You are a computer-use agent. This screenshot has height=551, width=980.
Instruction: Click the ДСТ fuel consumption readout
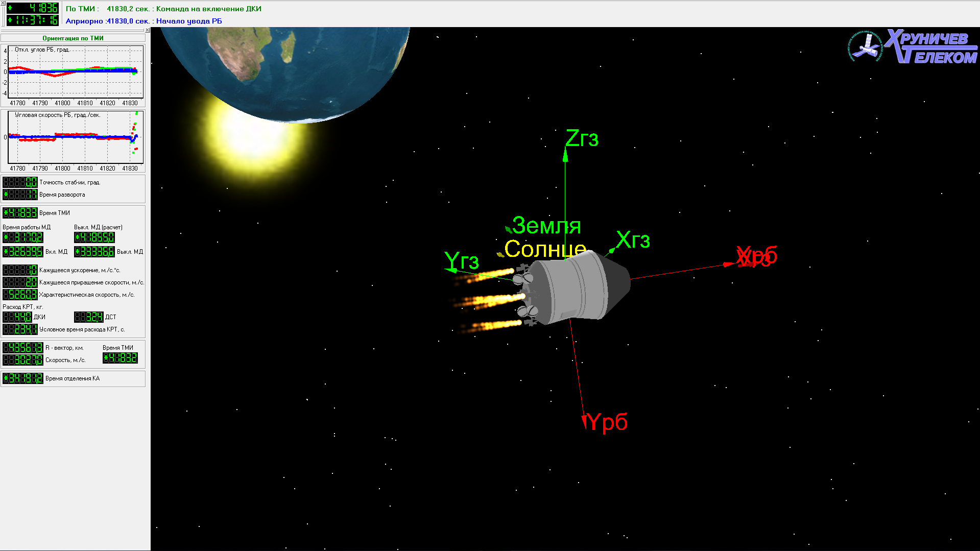[x=89, y=317]
